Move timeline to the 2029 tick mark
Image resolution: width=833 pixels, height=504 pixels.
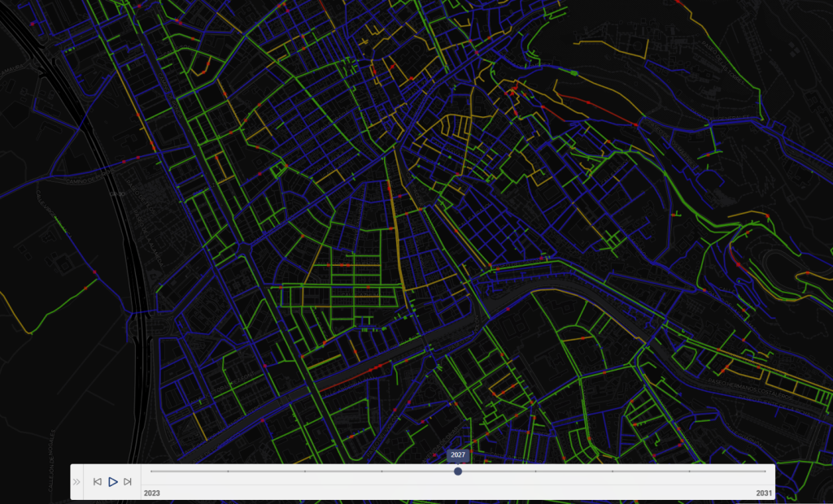[612, 471]
